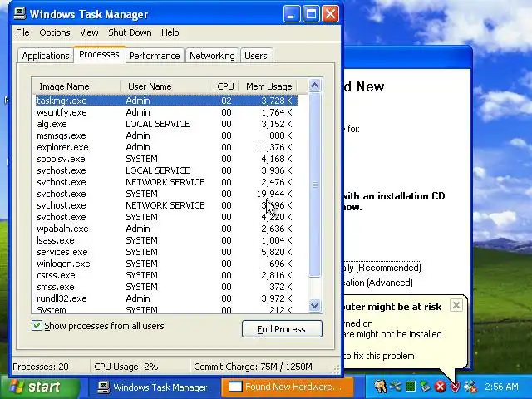
Task: Click the End Process button
Action: coord(282,329)
